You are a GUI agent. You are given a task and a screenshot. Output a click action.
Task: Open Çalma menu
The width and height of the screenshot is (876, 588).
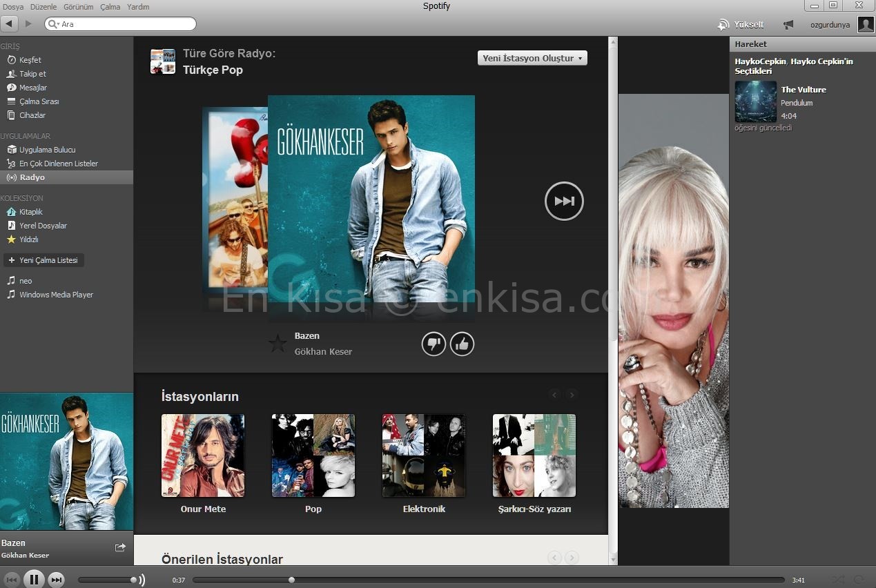tap(110, 7)
